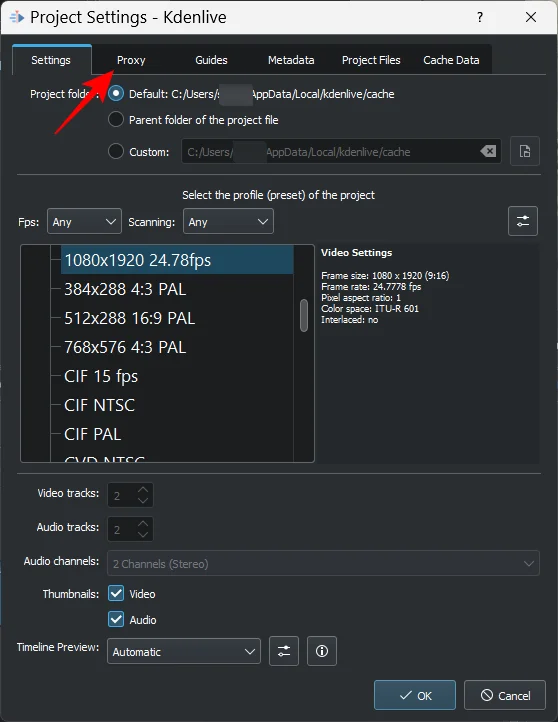Viewport: 558px width, 722px height.
Task: Switch to the Cache Data tab
Action: click(x=451, y=60)
